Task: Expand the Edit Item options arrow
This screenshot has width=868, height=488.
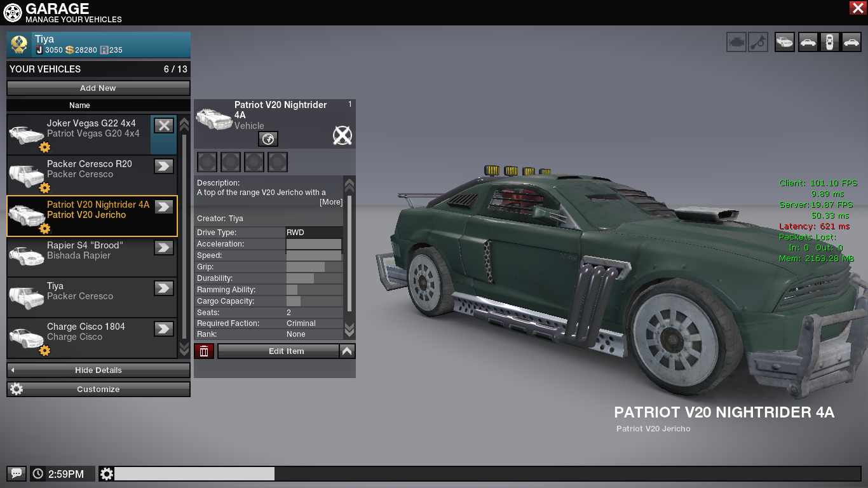Action: [347, 351]
